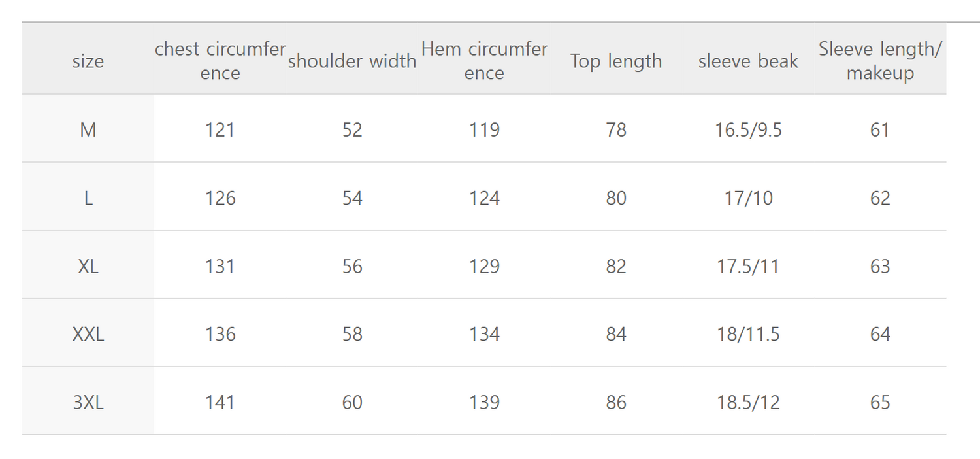Image resolution: width=980 pixels, height=459 pixels.
Task: Click the "shoulder width" column header
Action: tap(352, 61)
